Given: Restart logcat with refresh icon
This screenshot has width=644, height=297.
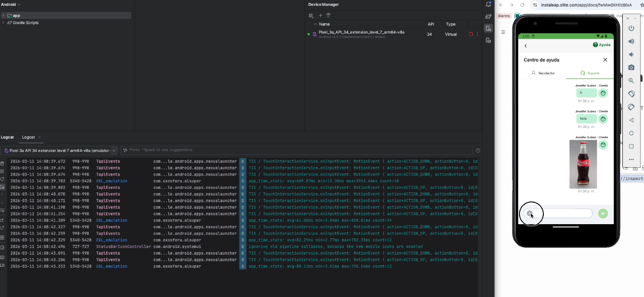Looking at the screenshot, I should 3,179.
